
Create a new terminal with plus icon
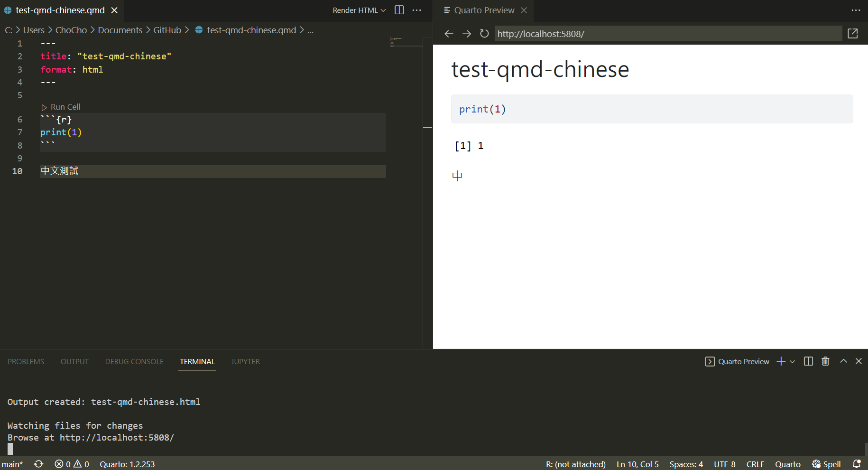[781, 361]
